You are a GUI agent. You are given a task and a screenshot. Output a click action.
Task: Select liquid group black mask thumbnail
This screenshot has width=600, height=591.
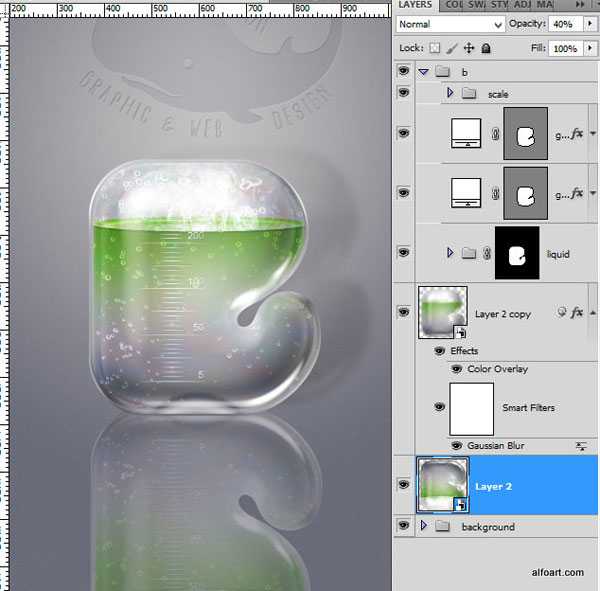tap(517, 253)
